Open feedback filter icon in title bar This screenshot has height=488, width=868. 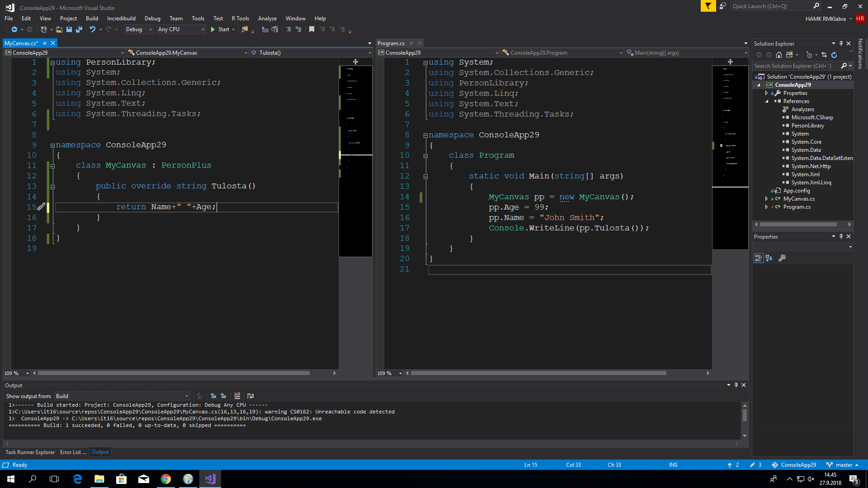708,6
